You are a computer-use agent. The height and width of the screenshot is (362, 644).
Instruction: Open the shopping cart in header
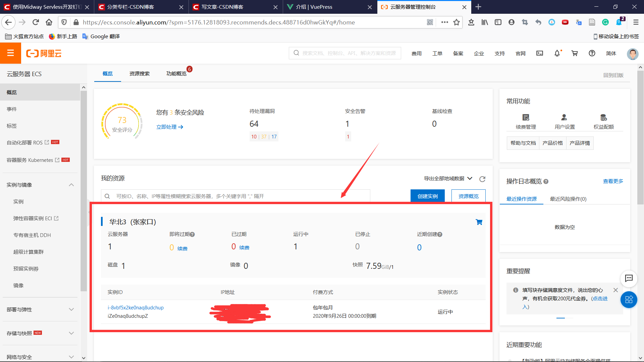pos(575,53)
